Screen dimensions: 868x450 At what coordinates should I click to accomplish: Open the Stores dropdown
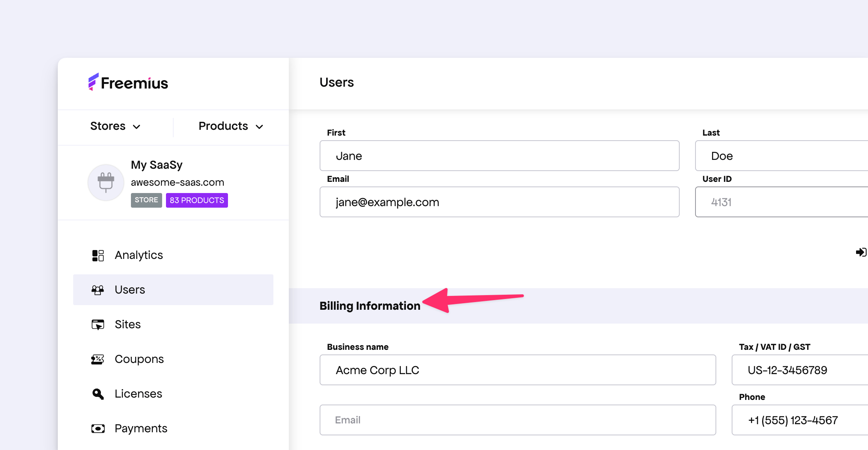pyautogui.click(x=115, y=126)
